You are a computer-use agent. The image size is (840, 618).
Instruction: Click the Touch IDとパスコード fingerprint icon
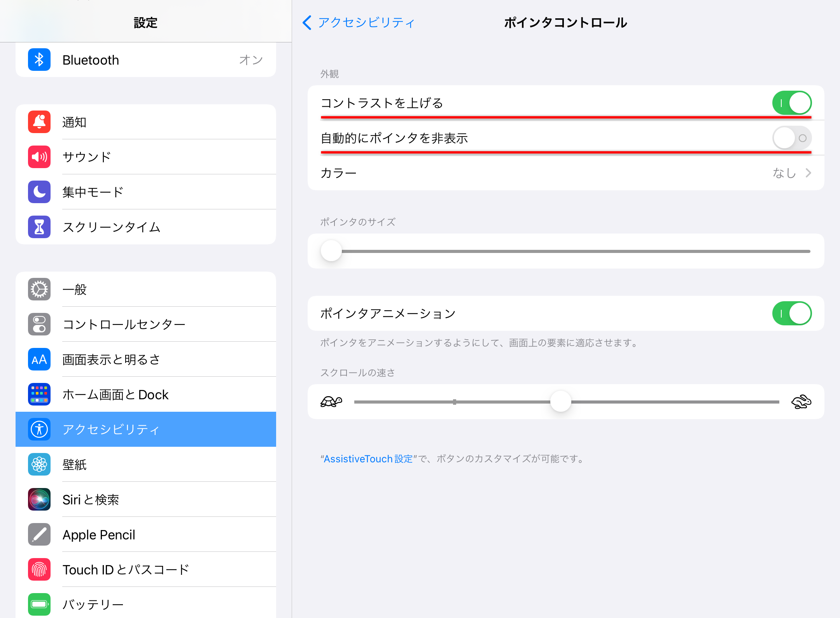[x=38, y=569]
